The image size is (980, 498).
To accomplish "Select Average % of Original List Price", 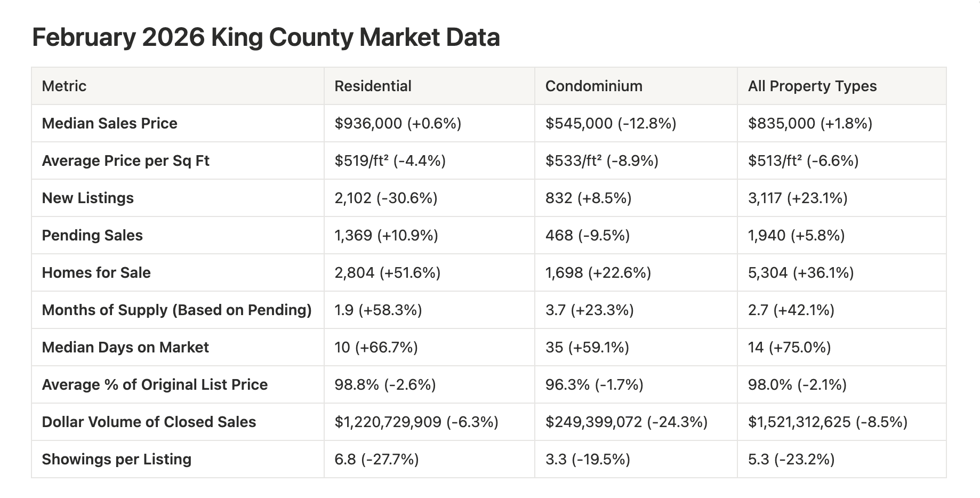I will pyautogui.click(x=155, y=384).
